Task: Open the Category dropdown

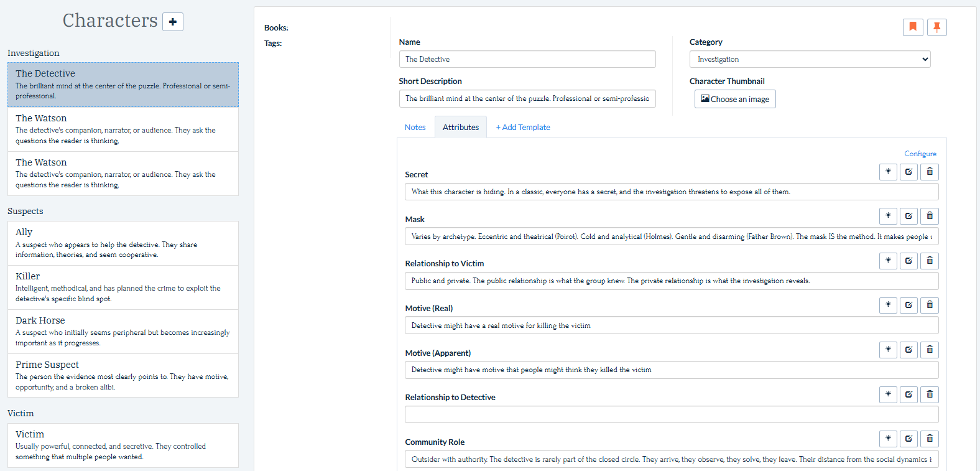Action: tap(810, 59)
